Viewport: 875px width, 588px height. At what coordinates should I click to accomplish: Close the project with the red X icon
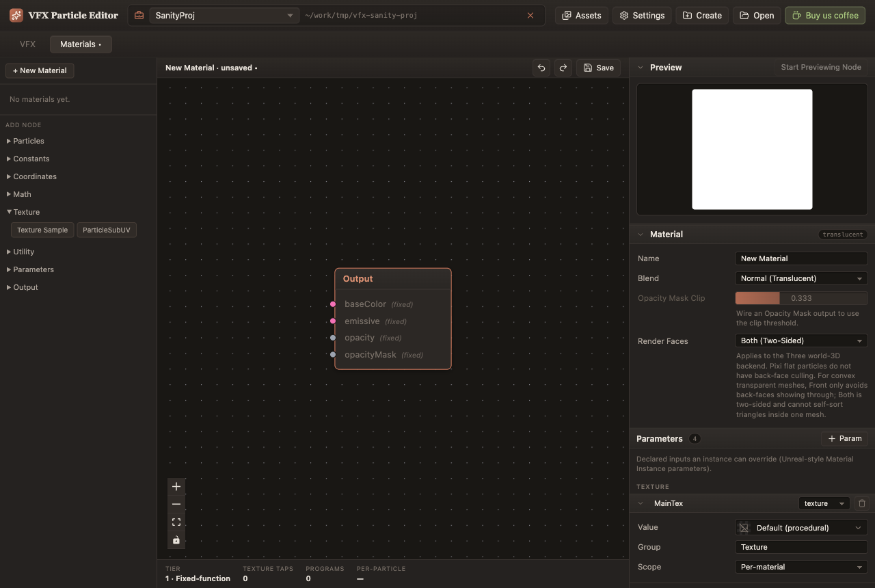(x=530, y=15)
